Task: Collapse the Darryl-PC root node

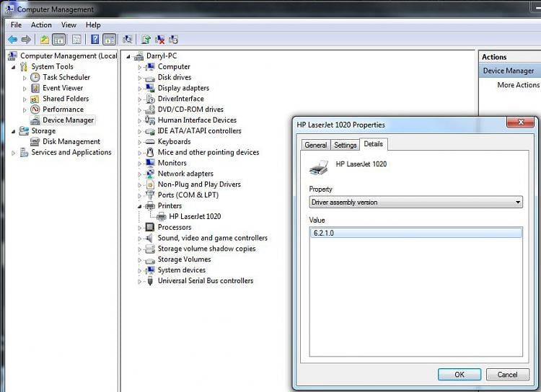Action: [128, 56]
